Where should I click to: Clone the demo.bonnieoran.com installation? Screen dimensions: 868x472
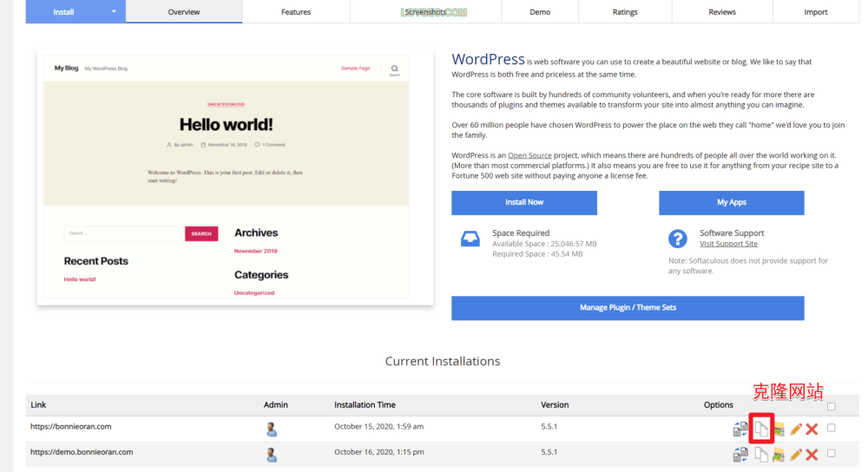[x=761, y=455]
